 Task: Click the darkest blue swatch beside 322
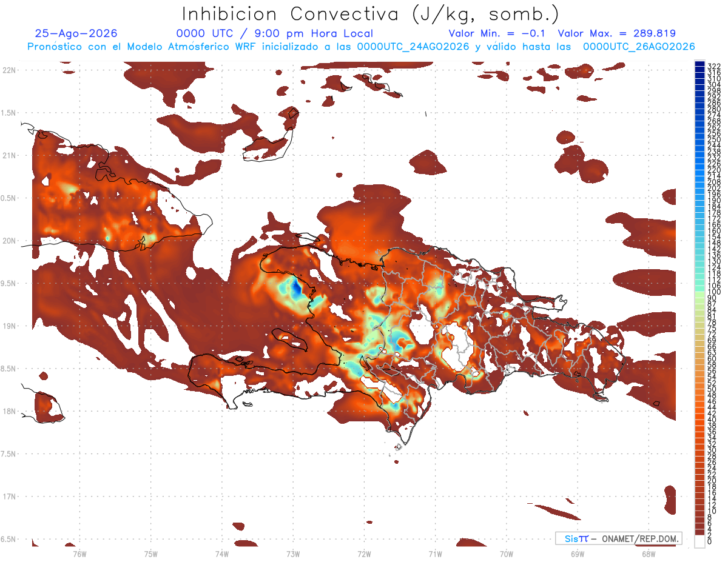point(700,64)
